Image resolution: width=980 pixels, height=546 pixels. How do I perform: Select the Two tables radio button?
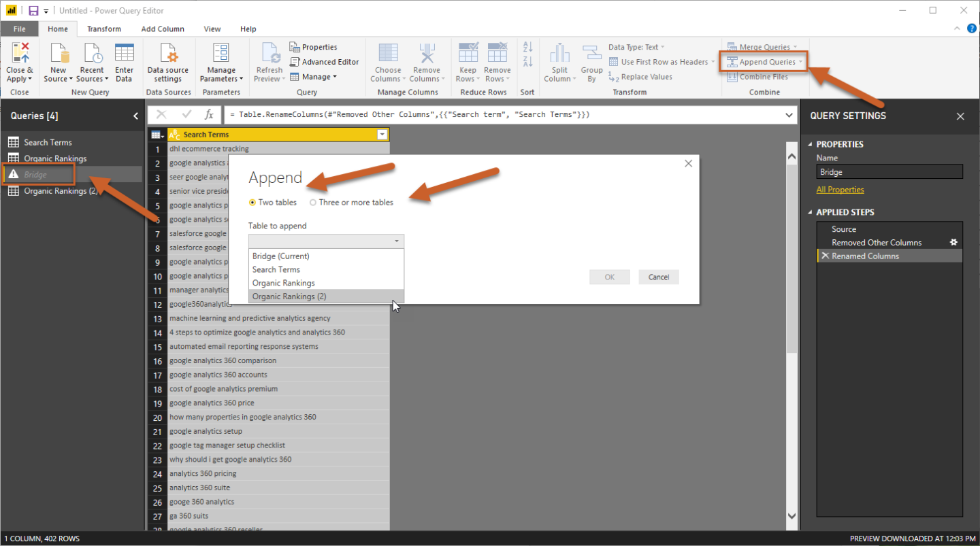pyautogui.click(x=253, y=203)
